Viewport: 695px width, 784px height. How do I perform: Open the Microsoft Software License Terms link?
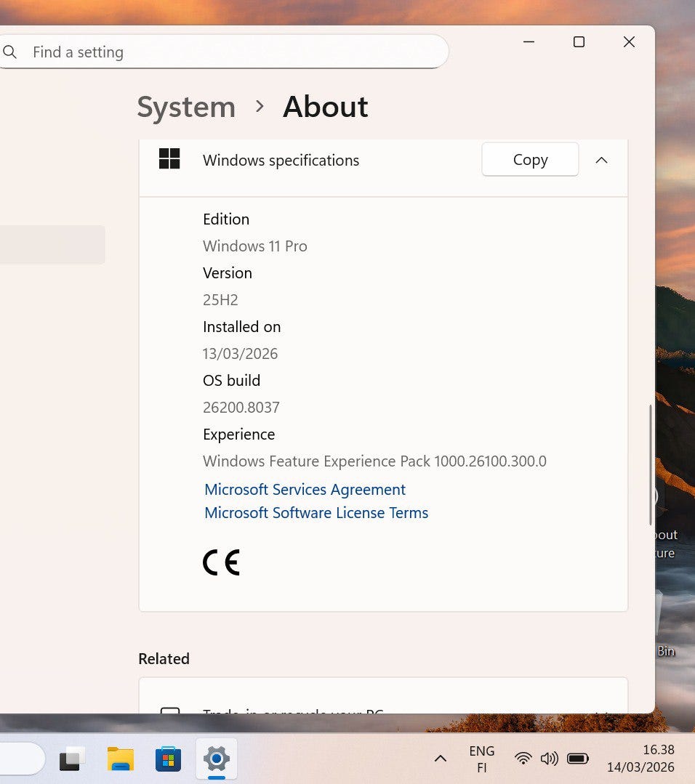[x=316, y=513]
